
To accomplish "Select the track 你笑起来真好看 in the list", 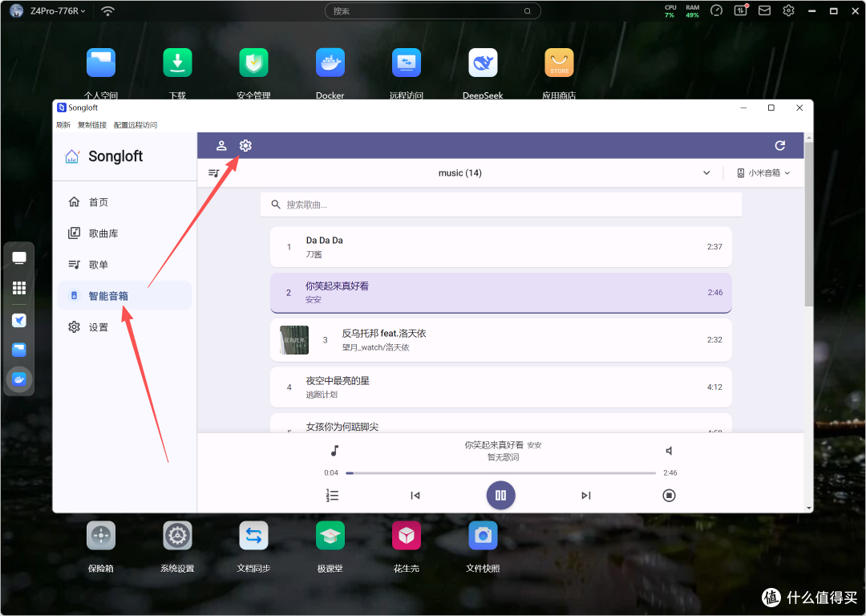I will (x=501, y=293).
